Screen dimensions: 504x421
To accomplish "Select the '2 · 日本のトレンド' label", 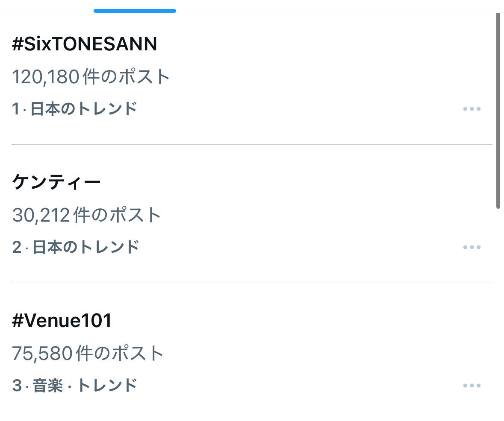I will 76,247.
